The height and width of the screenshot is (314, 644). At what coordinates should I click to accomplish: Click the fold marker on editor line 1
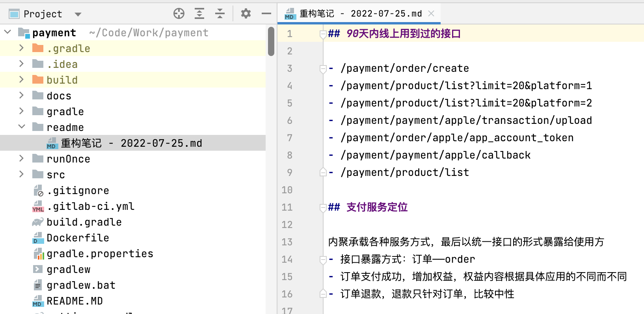323,34
